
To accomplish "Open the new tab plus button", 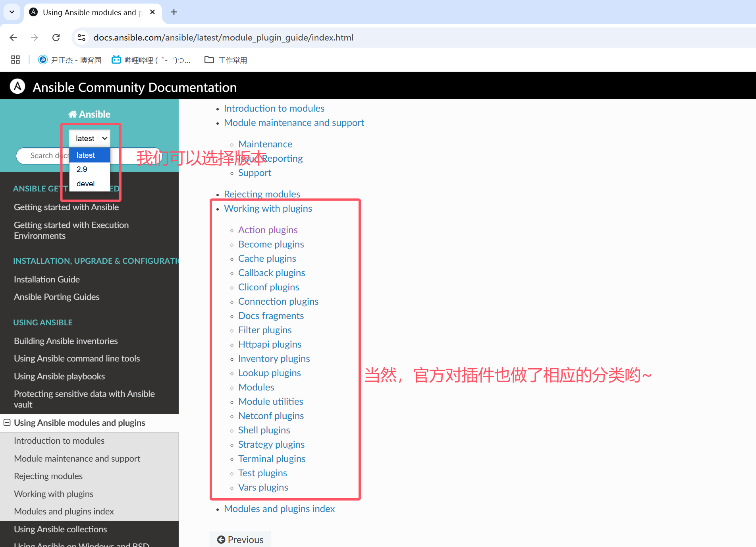I will (174, 12).
